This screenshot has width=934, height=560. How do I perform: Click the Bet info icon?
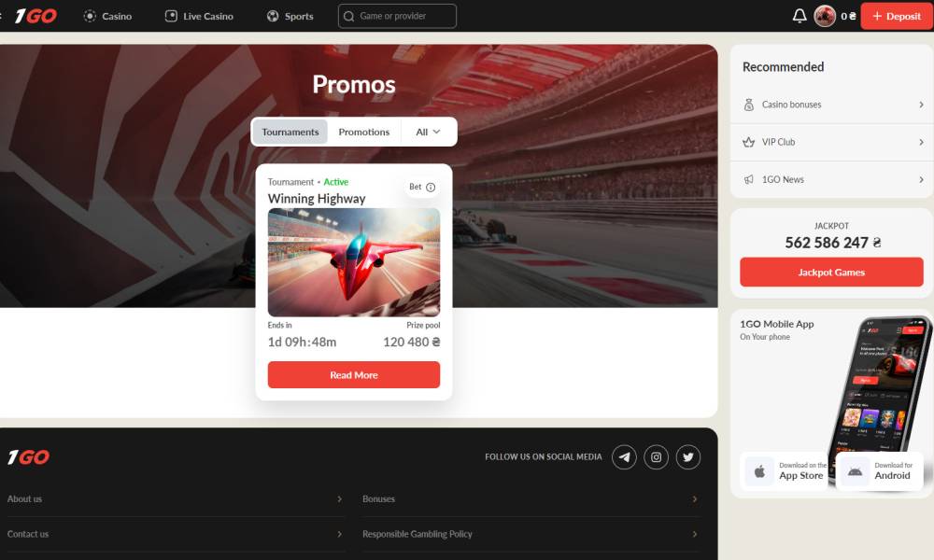(x=431, y=187)
